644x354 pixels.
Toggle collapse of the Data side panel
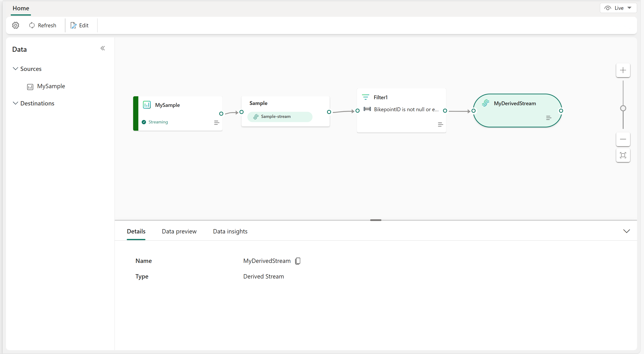coord(102,48)
